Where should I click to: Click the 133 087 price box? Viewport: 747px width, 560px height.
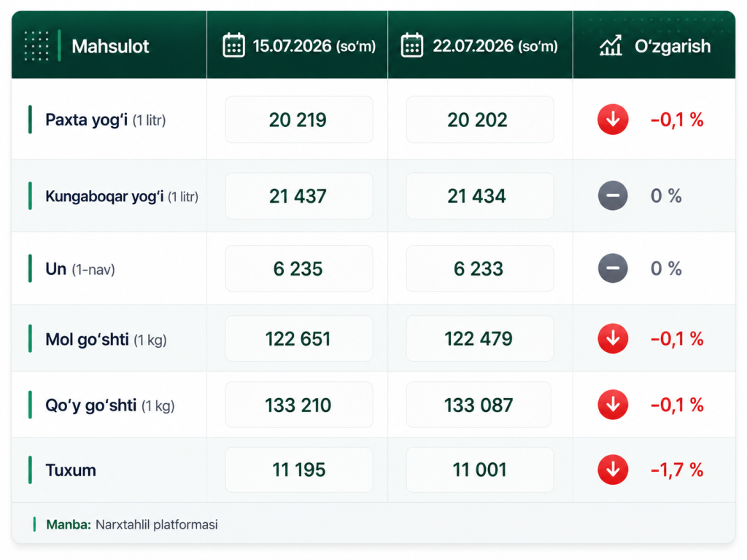[x=479, y=405]
